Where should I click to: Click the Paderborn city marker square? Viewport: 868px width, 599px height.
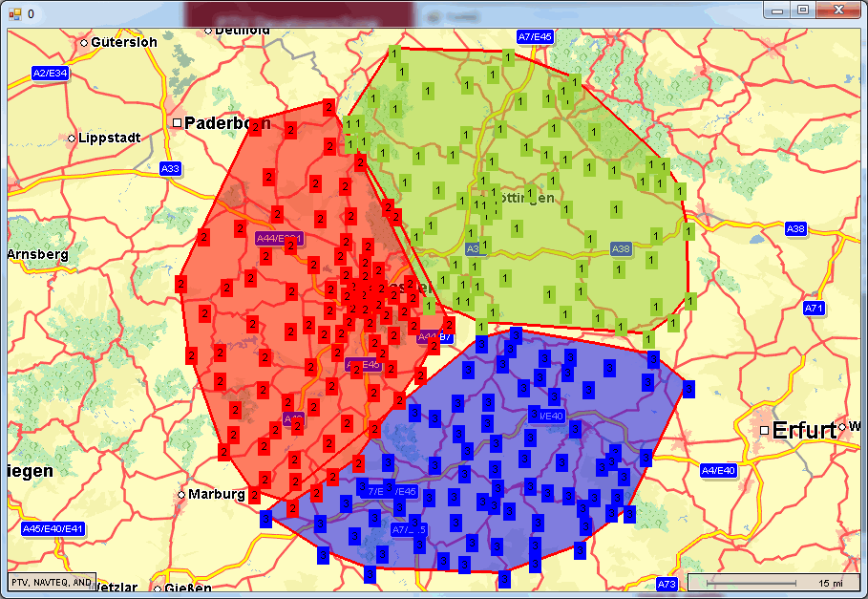point(177,123)
